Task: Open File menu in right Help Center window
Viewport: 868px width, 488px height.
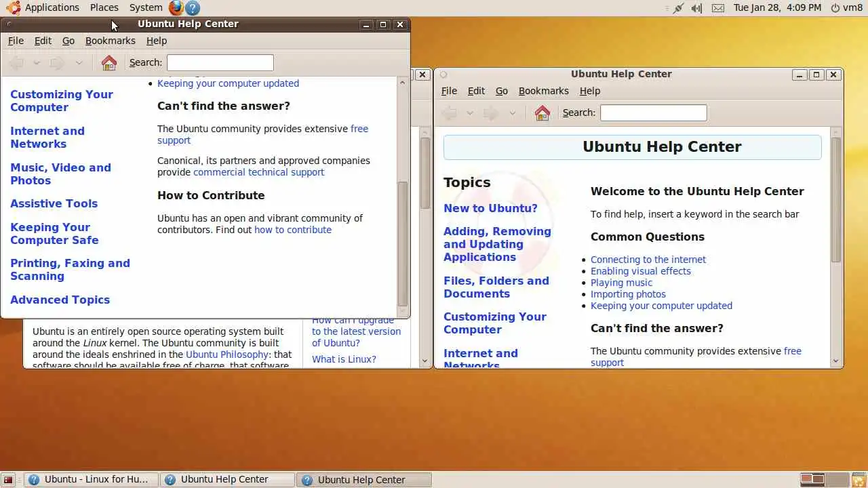Action: point(449,91)
